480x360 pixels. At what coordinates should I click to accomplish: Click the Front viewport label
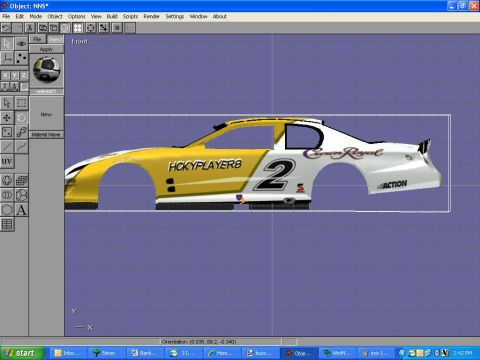click(80, 41)
